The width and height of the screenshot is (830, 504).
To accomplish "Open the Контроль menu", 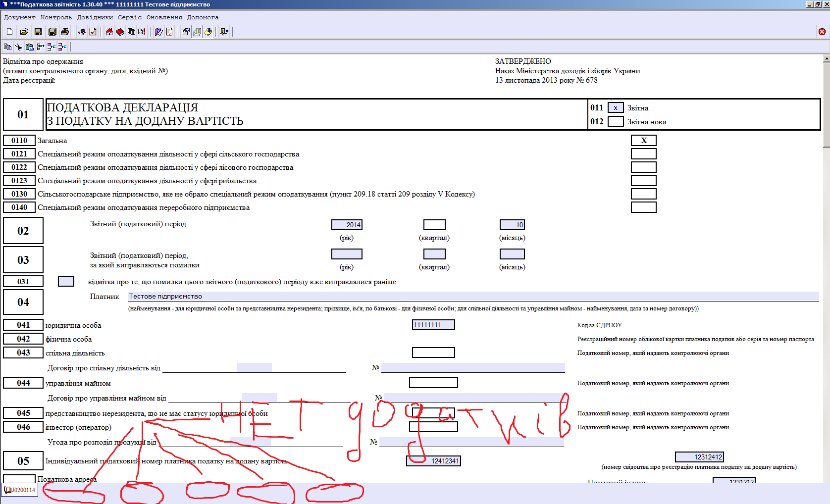I will pos(56,17).
